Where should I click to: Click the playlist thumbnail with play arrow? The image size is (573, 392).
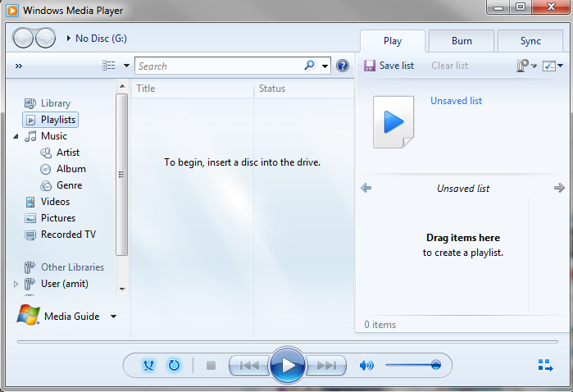pos(393,121)
